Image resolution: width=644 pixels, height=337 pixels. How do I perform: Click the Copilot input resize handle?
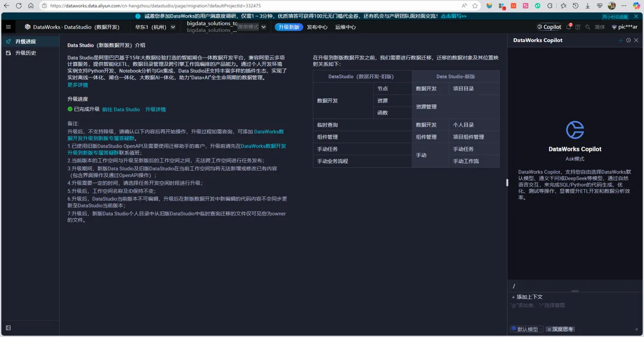coord(575,291)
